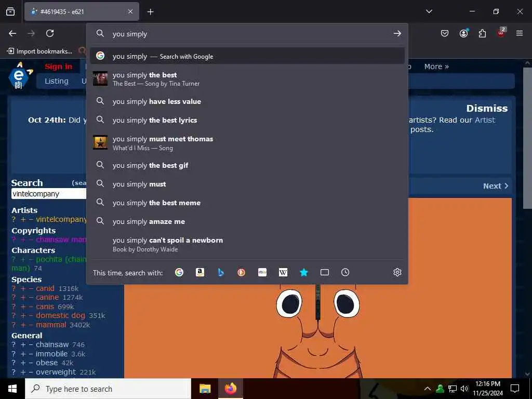532x399 pixels.
Task: Open the Listing submenu item
Action: pos(57,81)
